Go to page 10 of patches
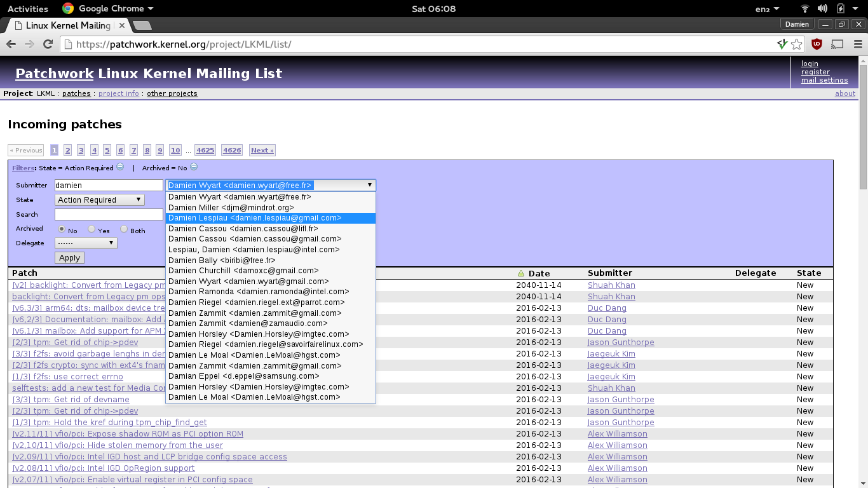 [x=175, y=151]
